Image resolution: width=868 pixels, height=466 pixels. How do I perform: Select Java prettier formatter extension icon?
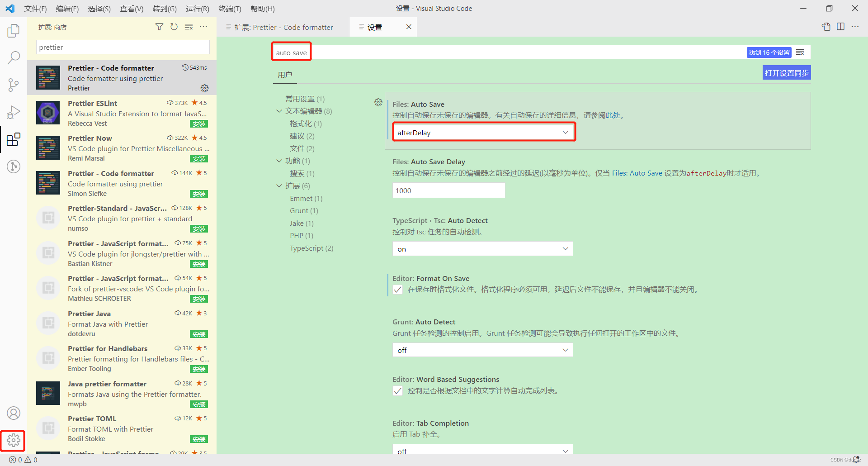pyautogui.click(x=48, y=393)
